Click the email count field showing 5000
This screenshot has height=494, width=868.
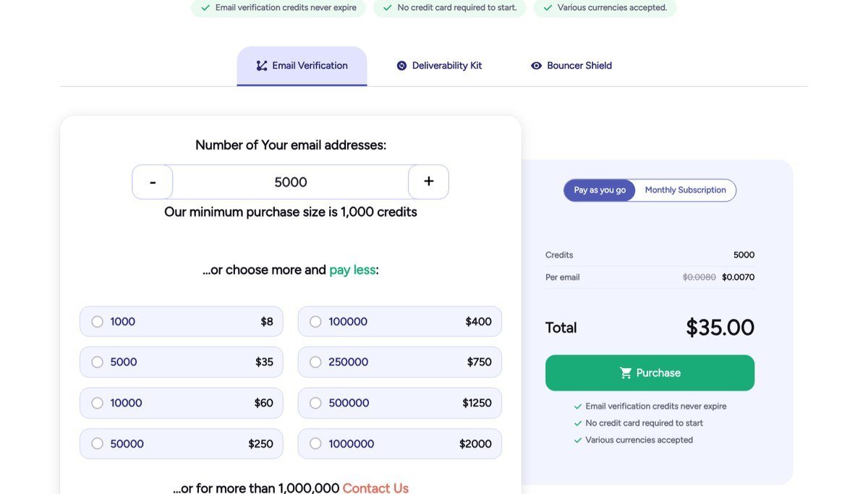point(291,182)
